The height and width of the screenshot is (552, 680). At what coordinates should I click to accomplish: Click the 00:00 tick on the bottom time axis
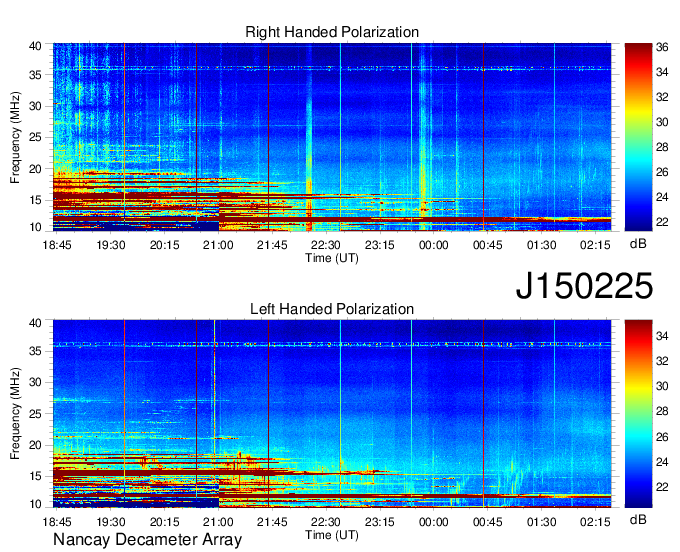coord(433,522)
